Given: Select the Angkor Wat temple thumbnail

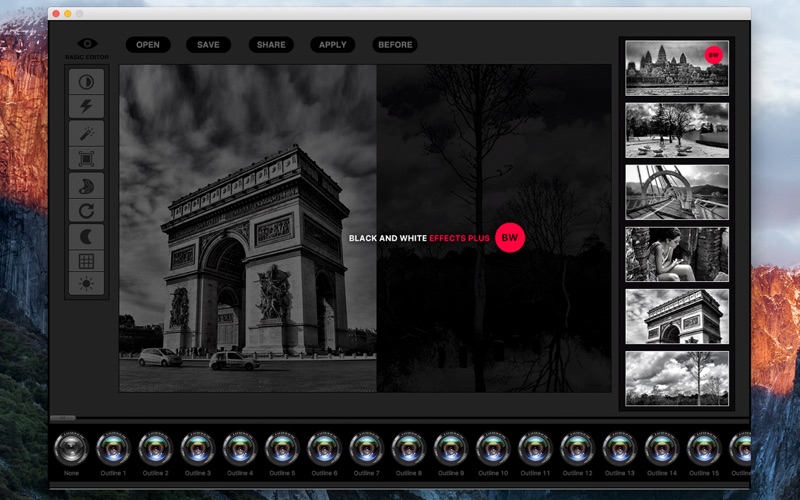Looking at the screenshot, I should click(x=677, y=68).
